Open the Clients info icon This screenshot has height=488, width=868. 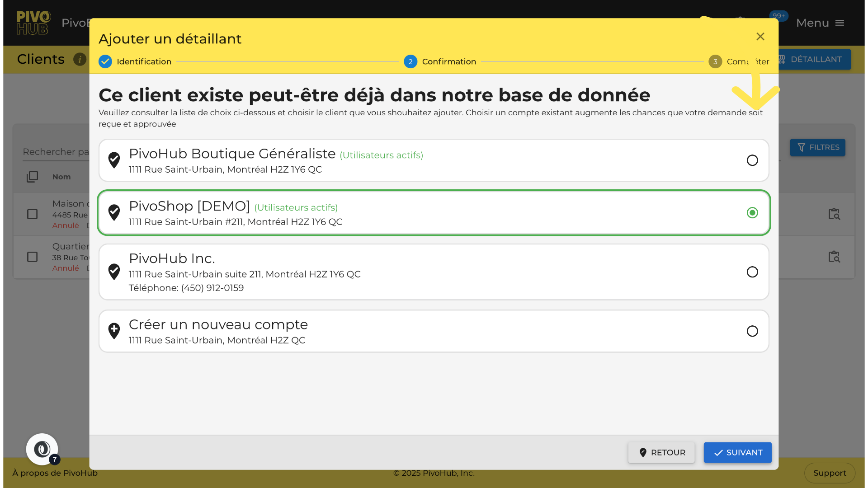[80, 59]
